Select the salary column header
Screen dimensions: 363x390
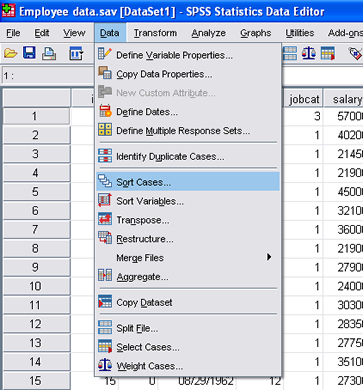click(x=344, y=99)
